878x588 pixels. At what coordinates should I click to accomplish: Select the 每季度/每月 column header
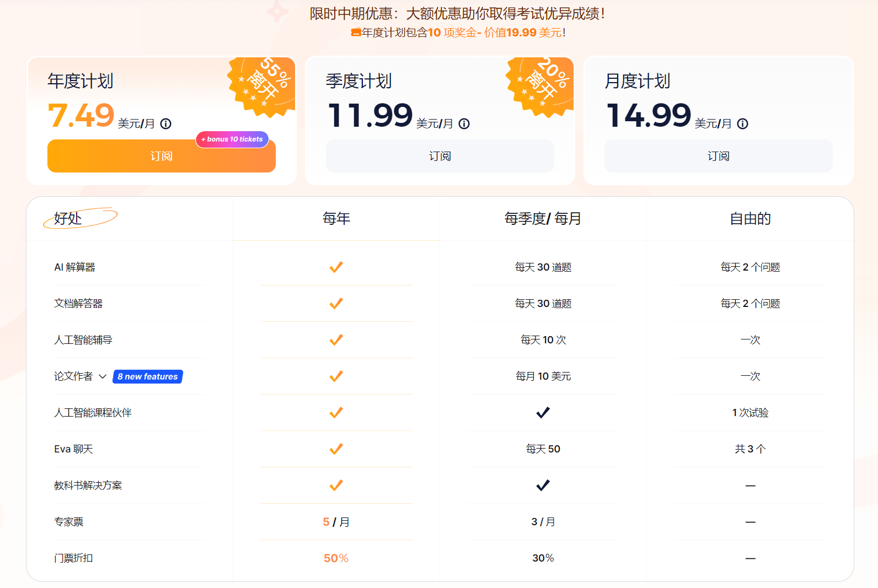click(x=543, y=219)
